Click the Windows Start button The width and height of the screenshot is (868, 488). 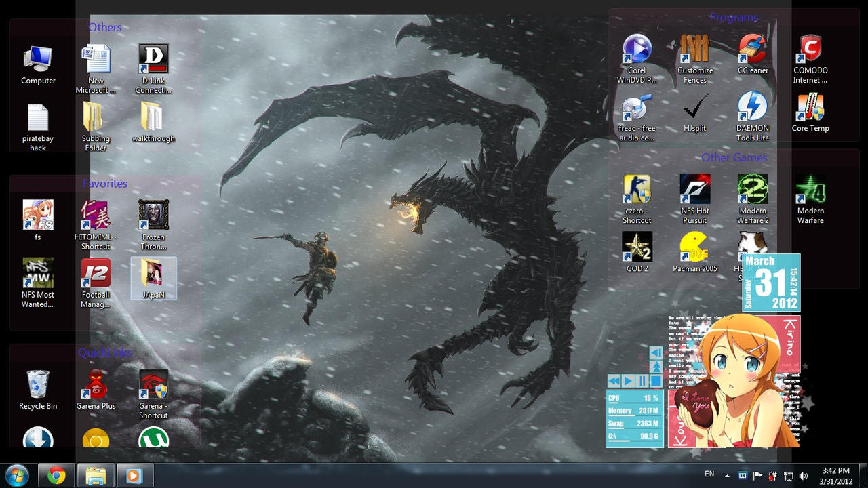point(16,475)
